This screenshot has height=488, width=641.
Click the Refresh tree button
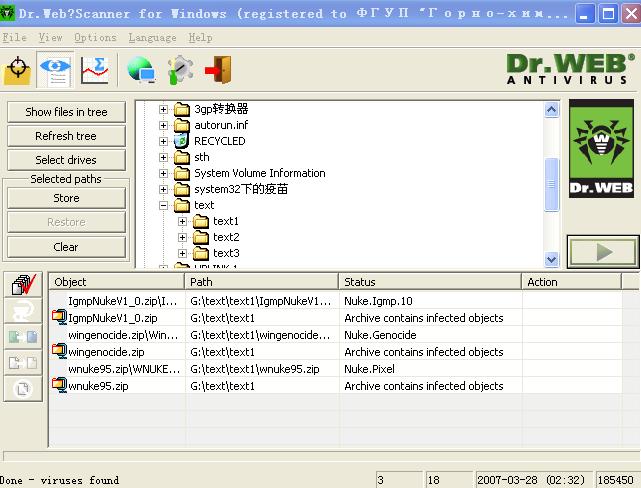pyautogui.click(x=66, y=136)
